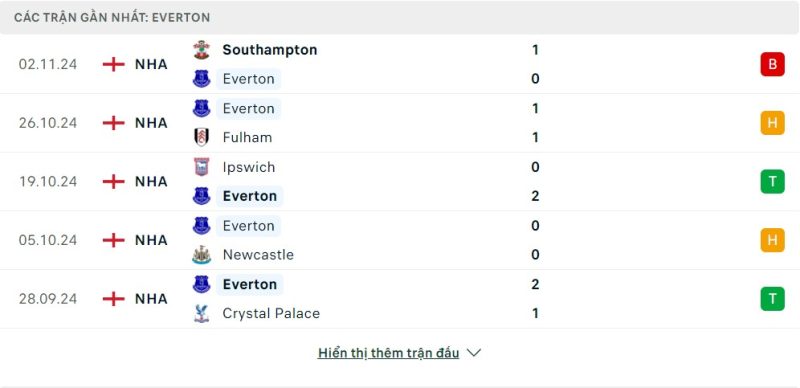Screen dimensions: 800x388
Task: Open the Southampton team name
Action: 270,50
